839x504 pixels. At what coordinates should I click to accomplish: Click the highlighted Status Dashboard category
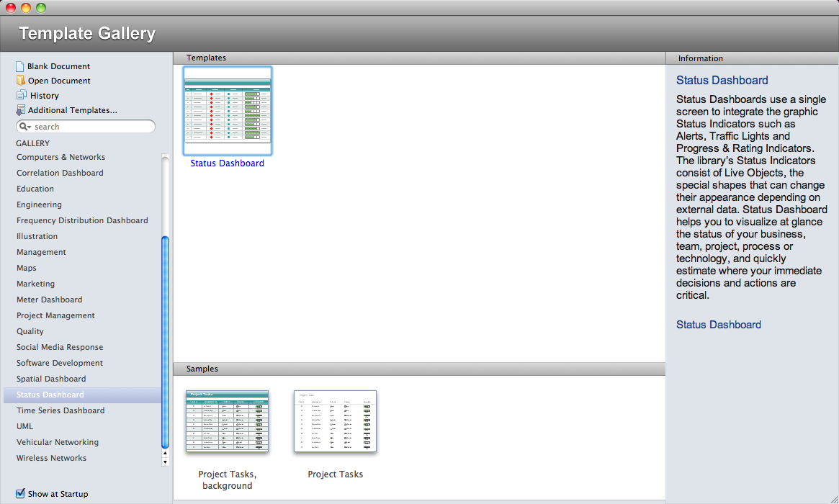tap(82, 395)
